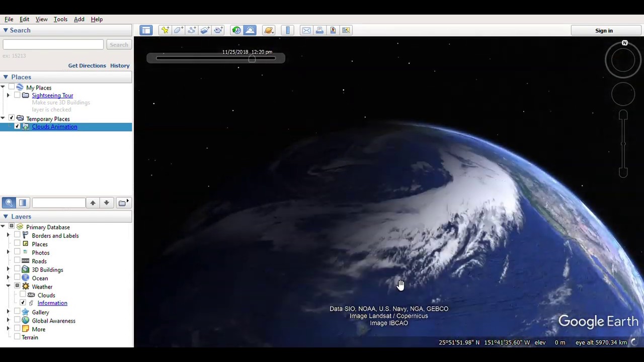The height and width of the screenshot is (362, 644).
Task: Collapse the Primary Database tree arrow
Action: pyautogui.click(x=3, y=227)
